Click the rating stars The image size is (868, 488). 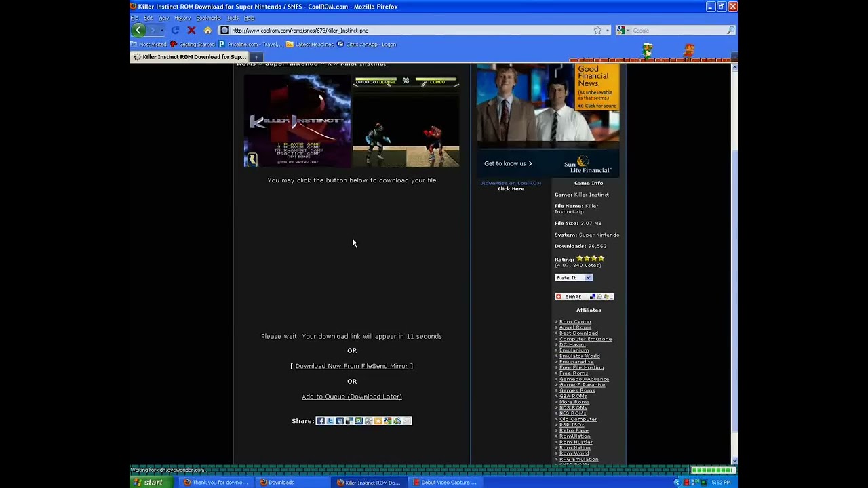click(x=590, y=258)
